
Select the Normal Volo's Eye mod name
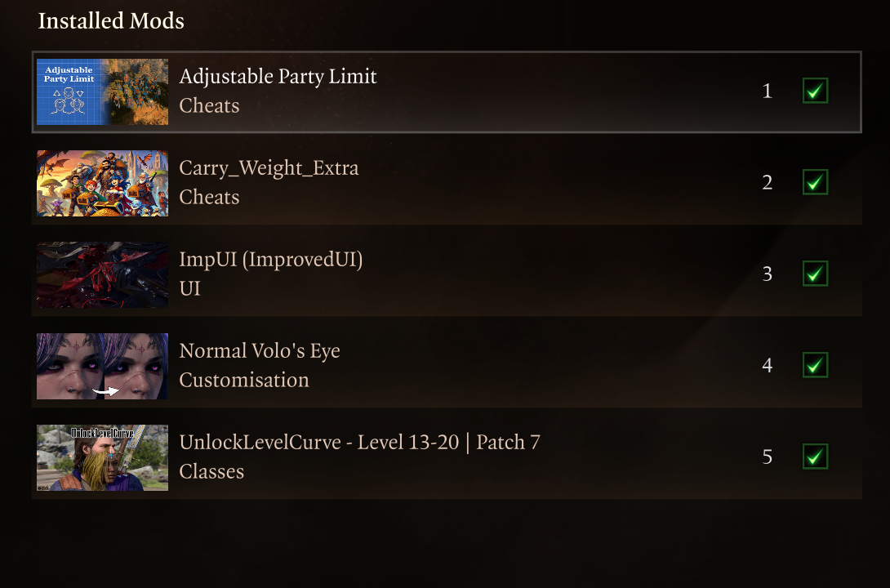point(259,351)
